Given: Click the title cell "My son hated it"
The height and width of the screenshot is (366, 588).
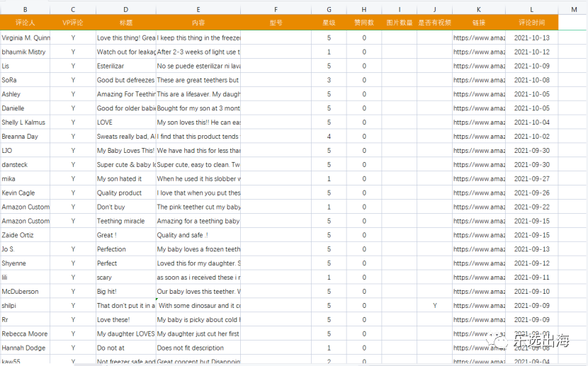Looking at the screenshot, I should [125, 178].
